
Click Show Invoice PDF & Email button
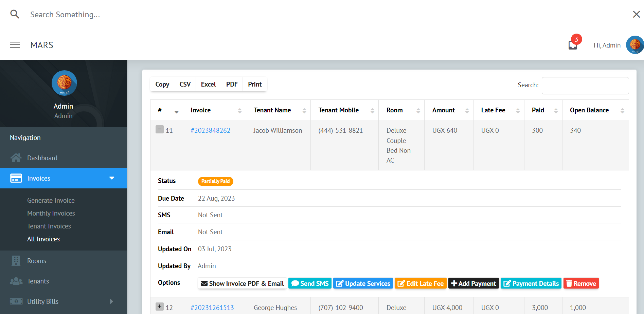pos(242,283)
